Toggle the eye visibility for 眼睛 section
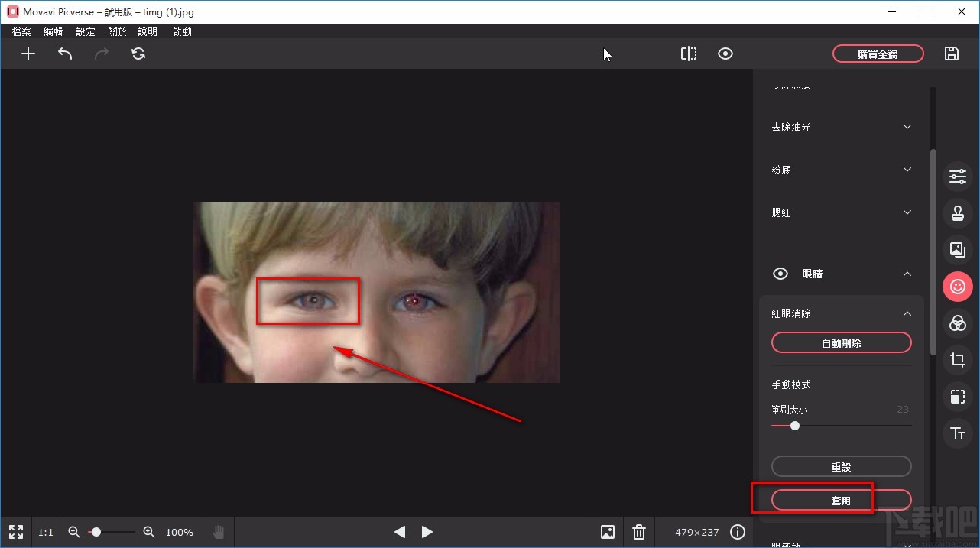The width and height of the screenshot is (980, 548). tap(780, 274)
